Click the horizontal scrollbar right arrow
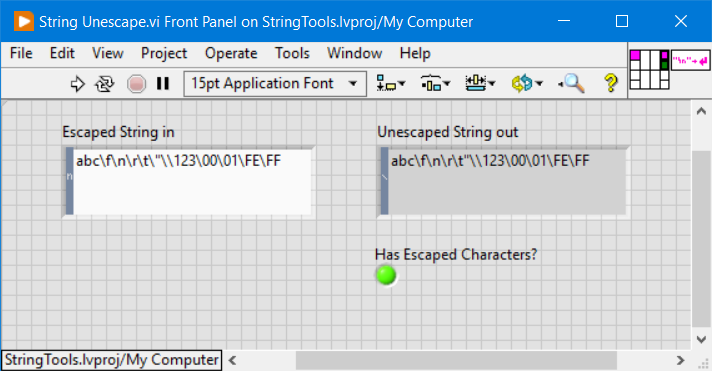The height and width of the screenshot is (371, 712). [x=680, y=361]
